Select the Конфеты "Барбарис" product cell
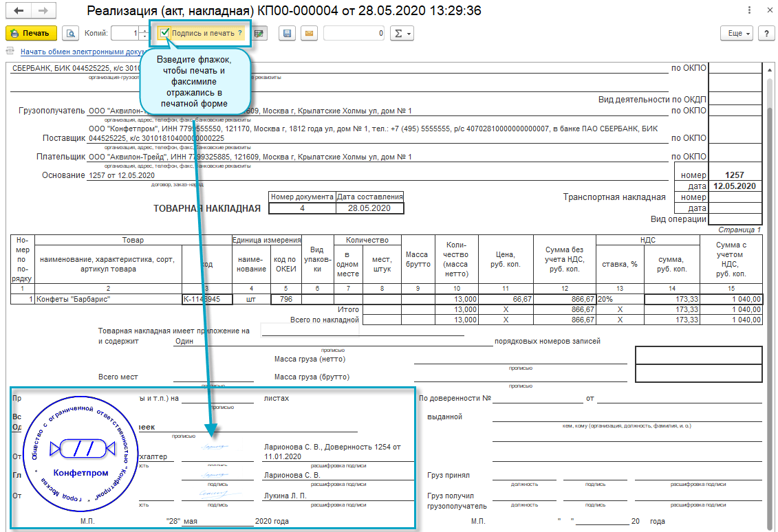The height and width of the screenshot is (532, 778). pos(108,299)
